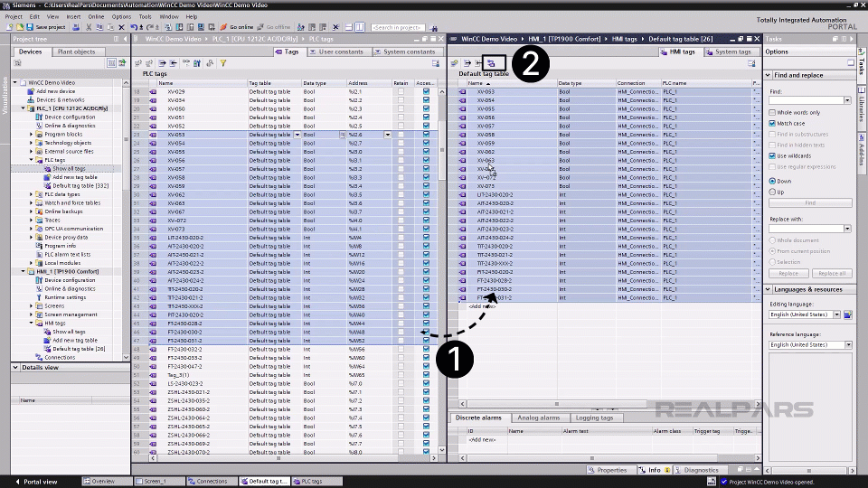The height and width of the screenshot is (488, 868).
Task: Click the filter funnel icon in PLC tags toolbar
Action: tap(223, 63)
